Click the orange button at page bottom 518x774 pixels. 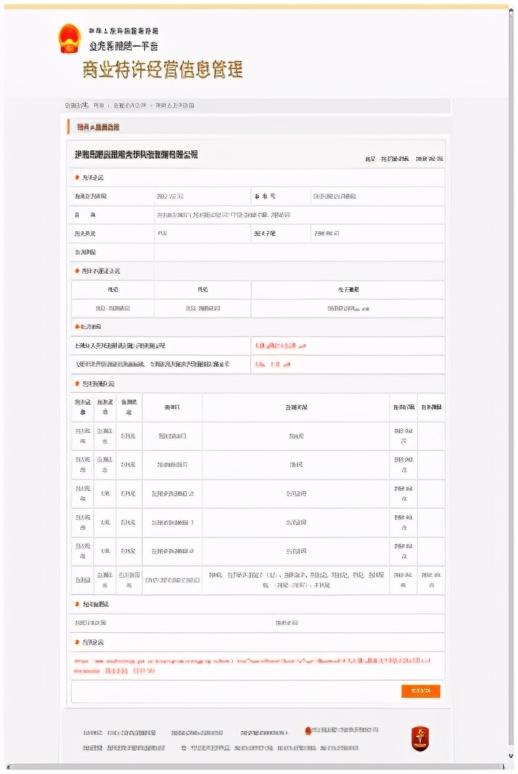(420, 691)
